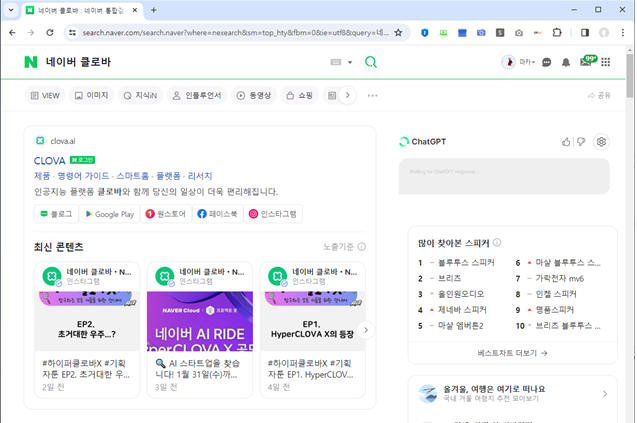This screenshot has height=423, width=637.
Task: Open the Bitwarden shield extension icon
Action: click(425, 33)
